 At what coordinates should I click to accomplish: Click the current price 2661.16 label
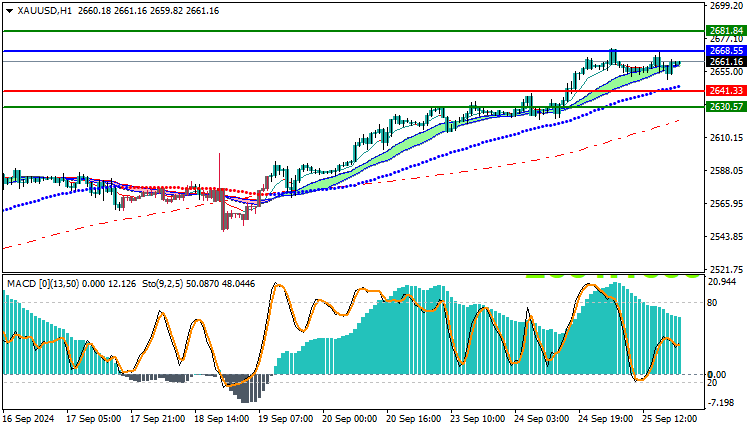(x=726, y=62)
